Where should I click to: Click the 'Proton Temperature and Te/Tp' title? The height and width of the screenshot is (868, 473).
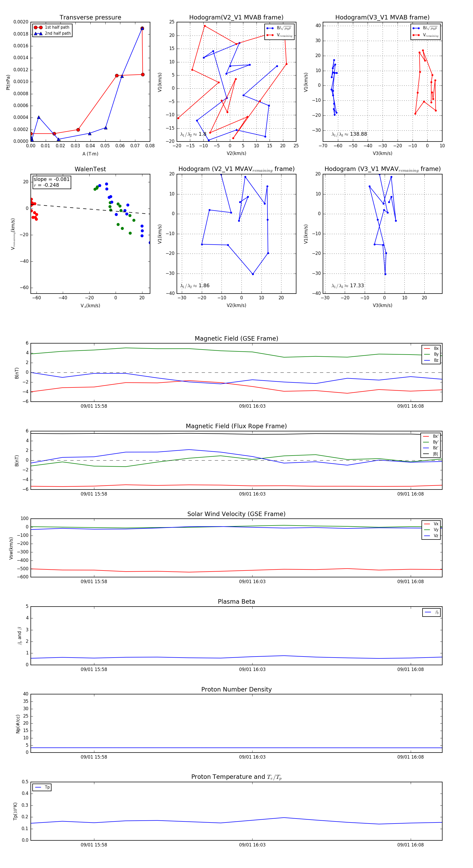tap(236, 777)
